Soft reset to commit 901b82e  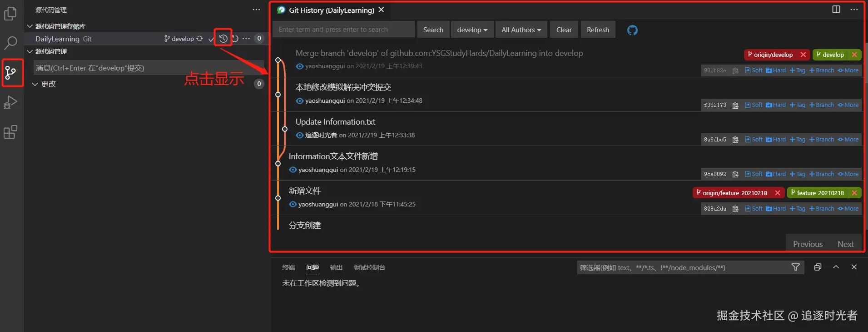coord(754,70)
